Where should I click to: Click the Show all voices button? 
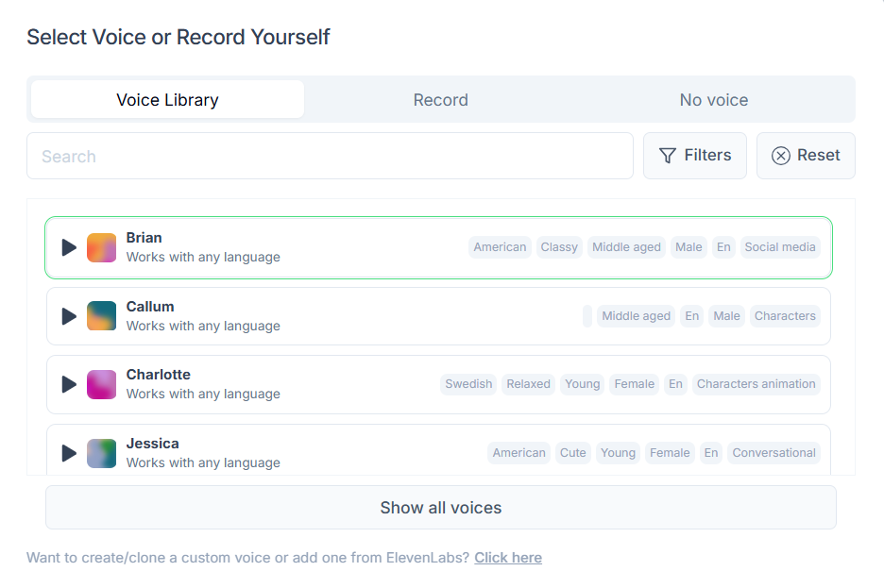click(x=441, y=508)
